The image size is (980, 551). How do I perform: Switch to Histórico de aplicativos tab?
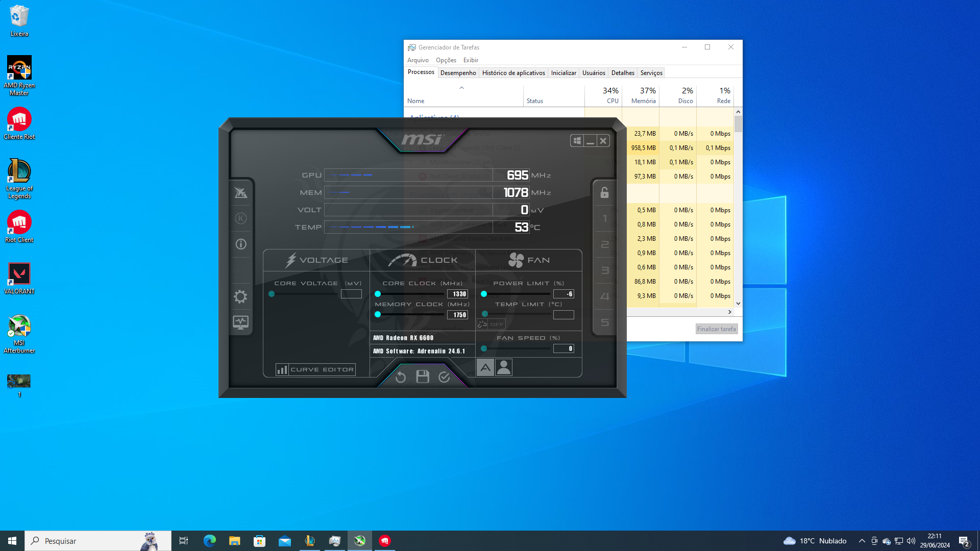513,73
